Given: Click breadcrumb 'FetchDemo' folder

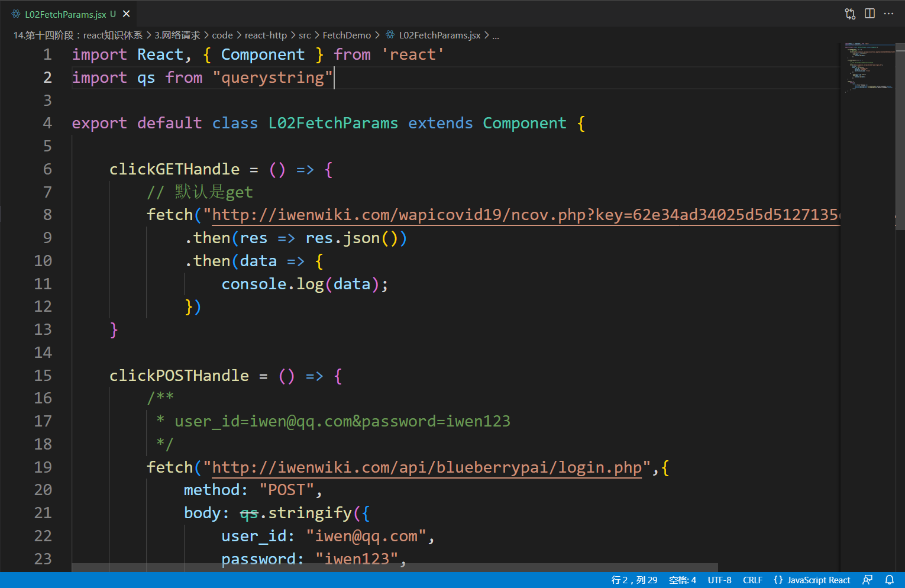Looking at the screenshot, I should tap(347, 35).
